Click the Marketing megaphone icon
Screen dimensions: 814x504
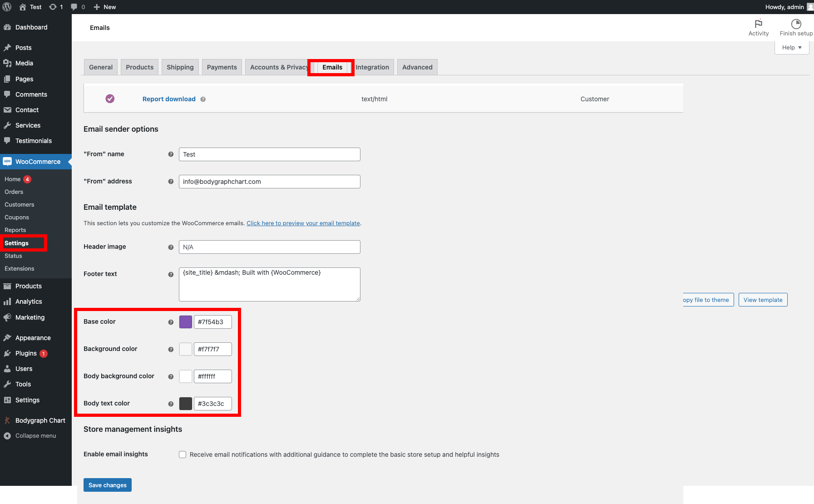7,317
